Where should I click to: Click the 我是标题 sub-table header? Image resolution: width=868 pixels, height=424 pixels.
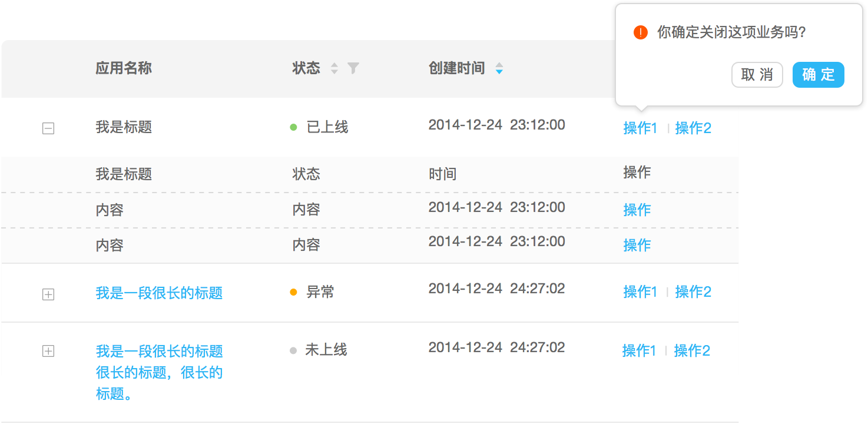(x=124, y=174)
